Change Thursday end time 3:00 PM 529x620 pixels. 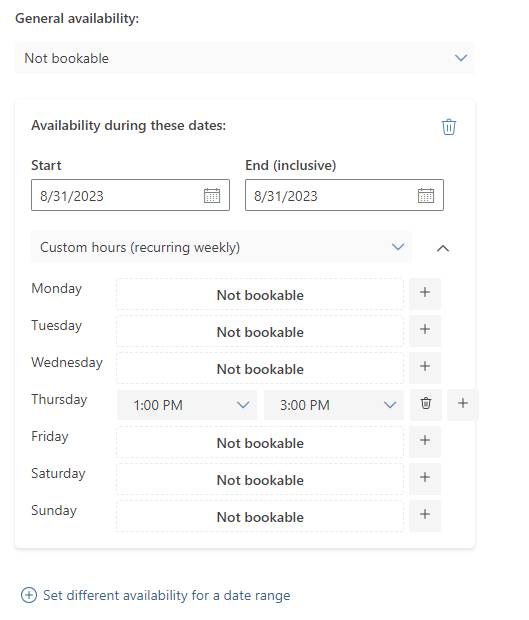[334, 405]
